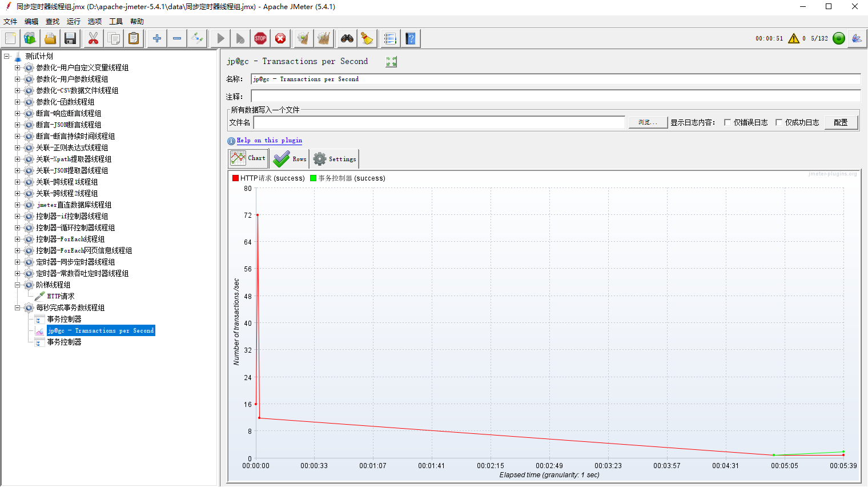Image resolution: width=868 pixels, height=487 pixels.
Task: Select 事务控制器 below the jp@gc listener
Action: [x=64, y=342]
